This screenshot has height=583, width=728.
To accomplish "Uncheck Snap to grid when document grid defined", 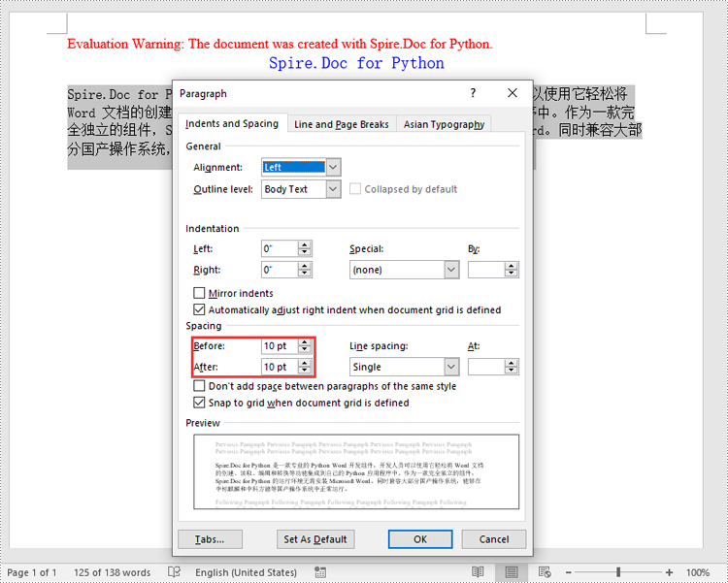I will point(199,403).
